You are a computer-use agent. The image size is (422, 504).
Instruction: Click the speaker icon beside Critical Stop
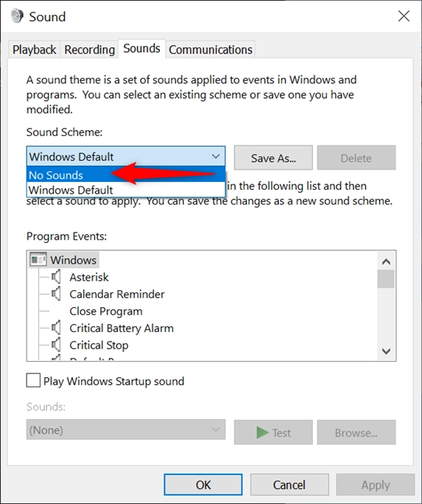(x=56, y=345)
